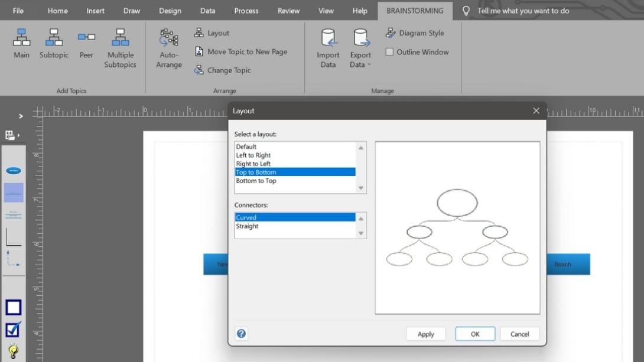This screenshot has width=644, height=362.
Task: Select Bottom to Top layout
Action: pyautogui.click(x=295, y=181)
